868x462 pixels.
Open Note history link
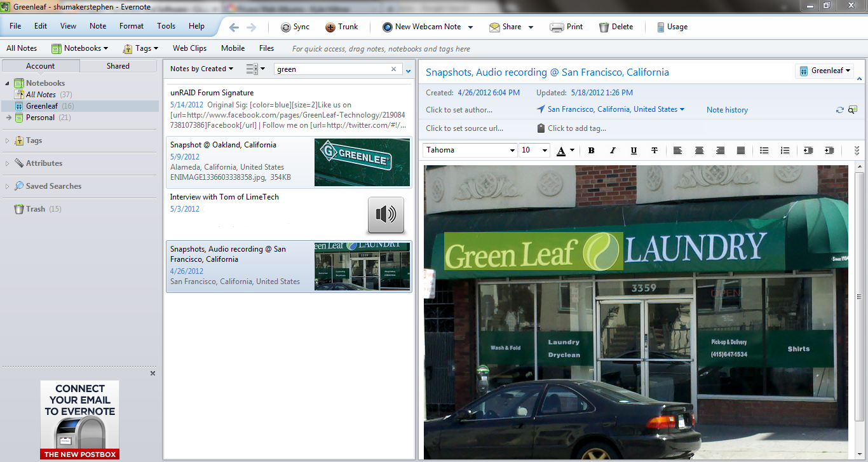click(726, 109)
